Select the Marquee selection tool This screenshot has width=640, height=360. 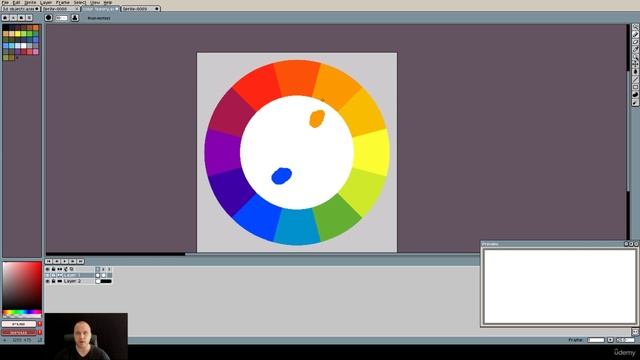point(635,27)
